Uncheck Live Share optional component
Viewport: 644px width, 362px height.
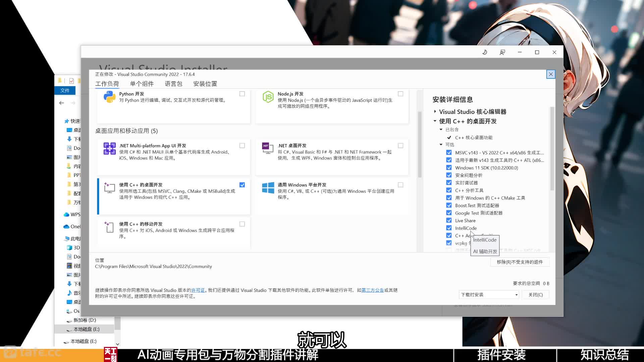click(449, 220)
